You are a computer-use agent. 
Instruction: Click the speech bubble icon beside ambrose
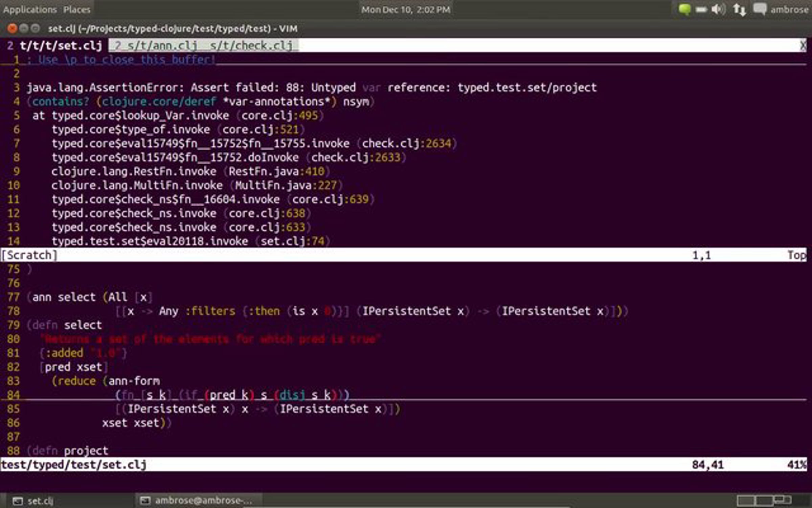tap(760, 9)
